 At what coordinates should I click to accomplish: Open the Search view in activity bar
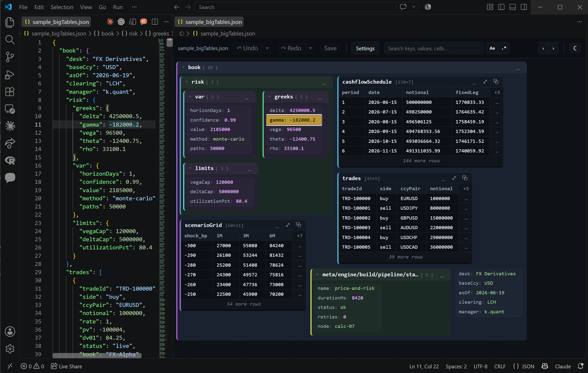click(10, 40)
